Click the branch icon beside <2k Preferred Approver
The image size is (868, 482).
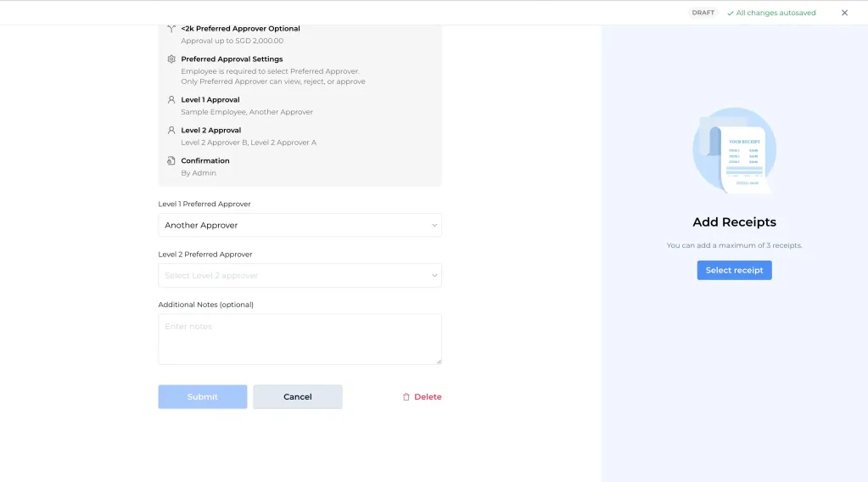[x=171, y=29]
